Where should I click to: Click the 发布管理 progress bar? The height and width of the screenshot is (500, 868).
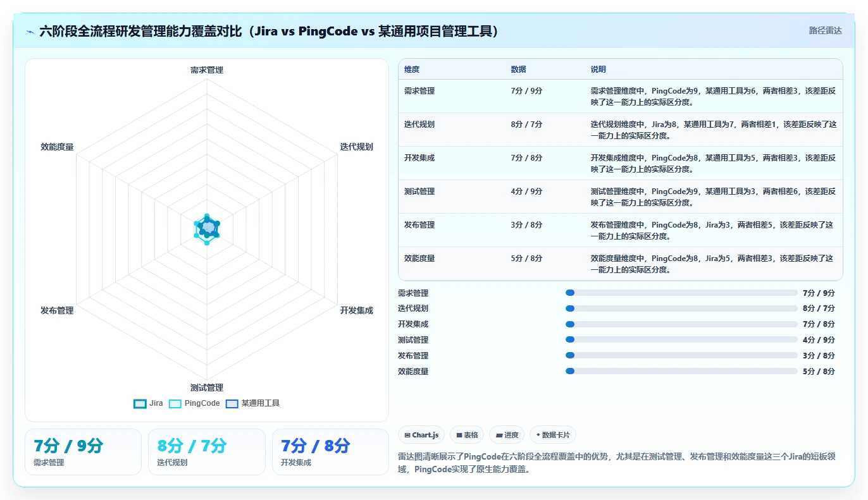(x=681, y=355)
